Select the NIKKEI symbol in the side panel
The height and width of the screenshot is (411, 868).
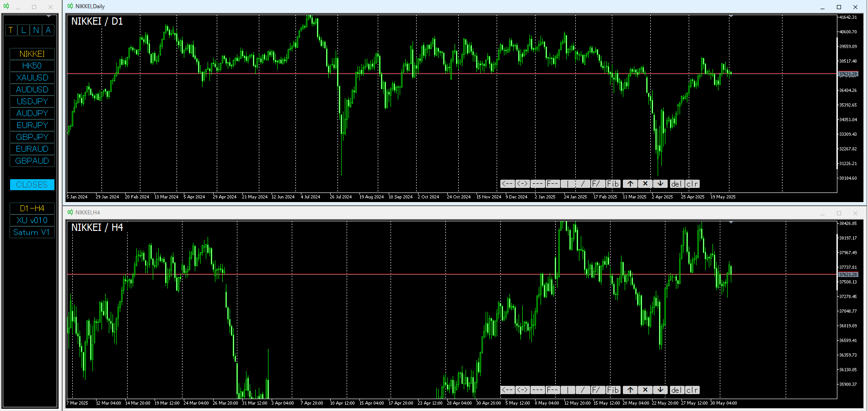tap(32, 54)
